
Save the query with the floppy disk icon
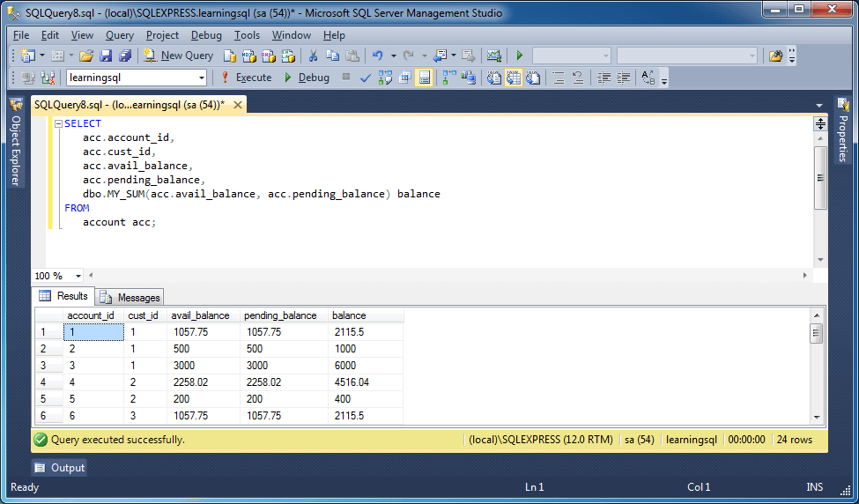(106, 56)
